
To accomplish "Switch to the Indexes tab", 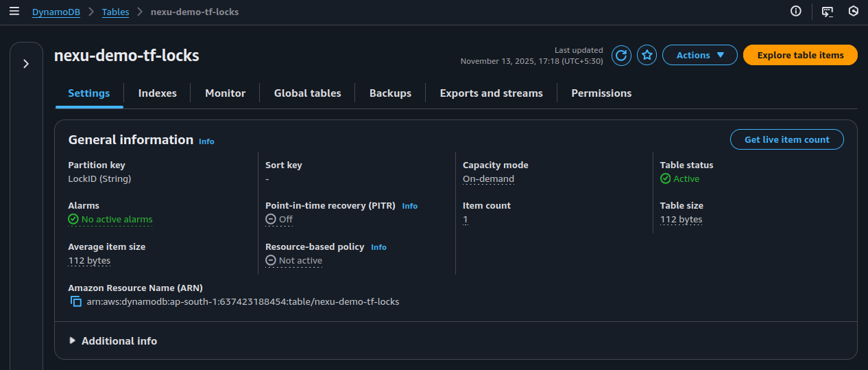I will click(x=157, y=93).
